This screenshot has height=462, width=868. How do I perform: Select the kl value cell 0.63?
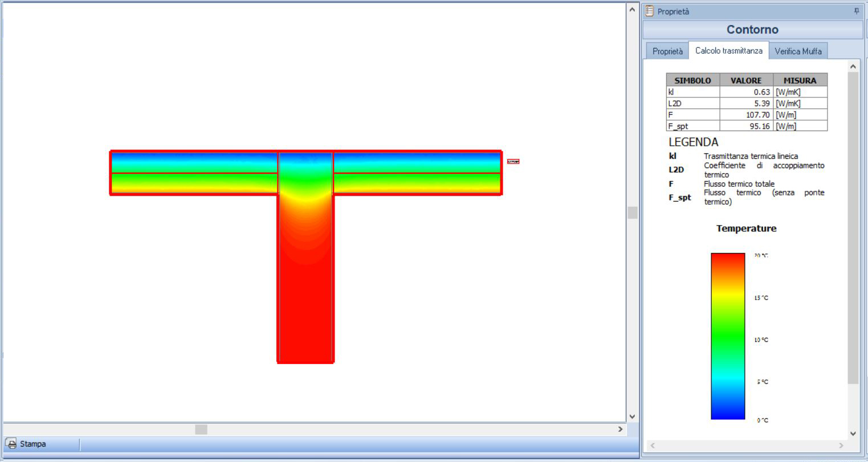(x=747, y=92)
